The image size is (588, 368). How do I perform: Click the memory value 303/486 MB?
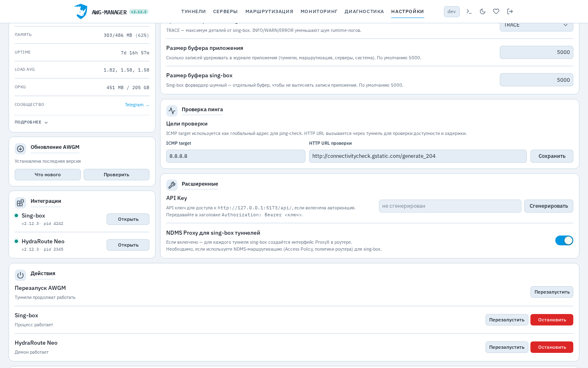[x=126, y=35]
